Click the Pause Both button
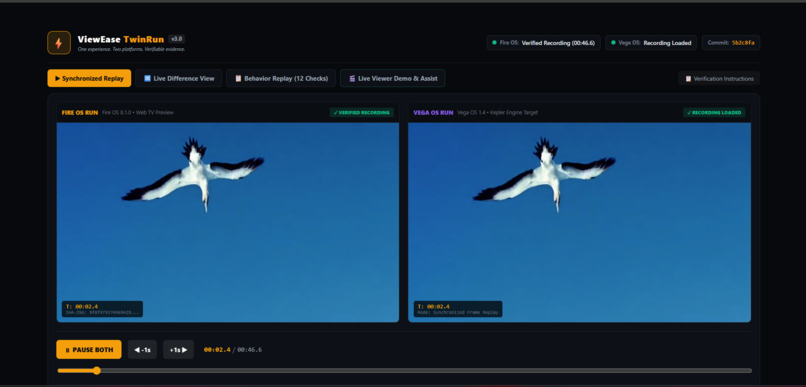This screenshot has height=387, width=806. click(x=89, y=349)
